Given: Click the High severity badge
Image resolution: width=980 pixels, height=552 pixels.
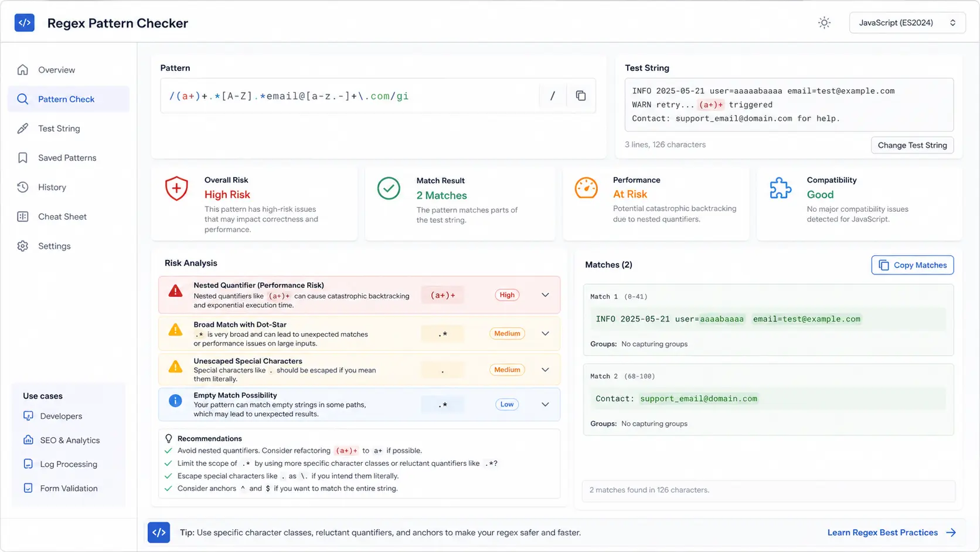Looking at the screenshot, I should click(x=507, y=295).
